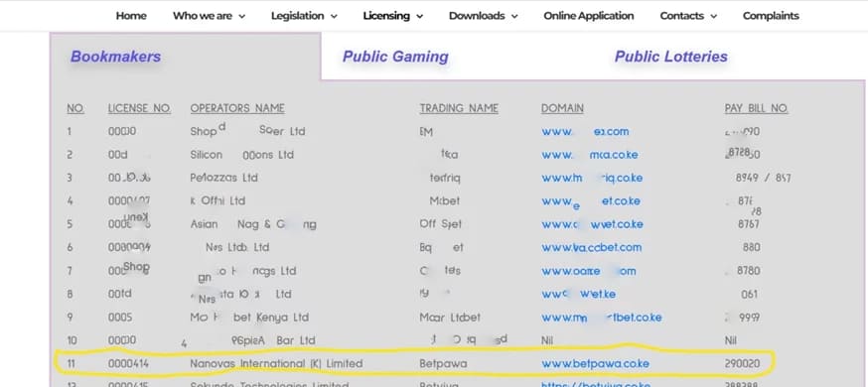Select the Nil domain cell in row 10
The image size is (868, 387).
click(547, 340)
